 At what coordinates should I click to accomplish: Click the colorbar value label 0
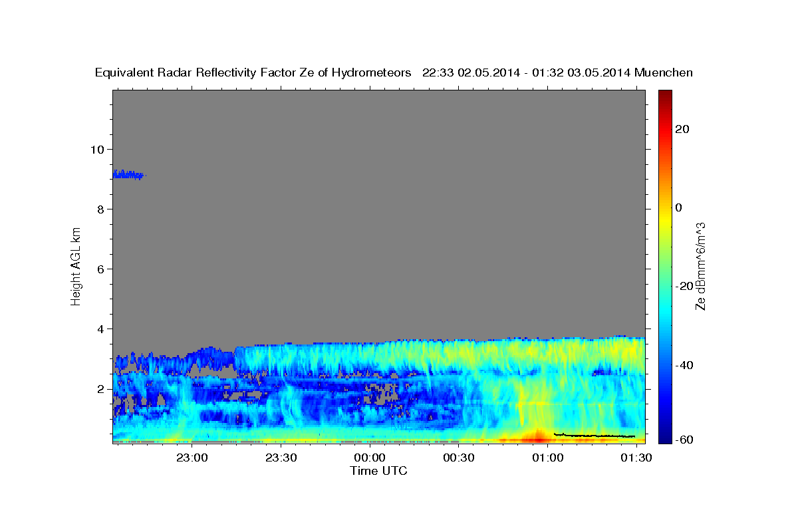coord(679,207)
